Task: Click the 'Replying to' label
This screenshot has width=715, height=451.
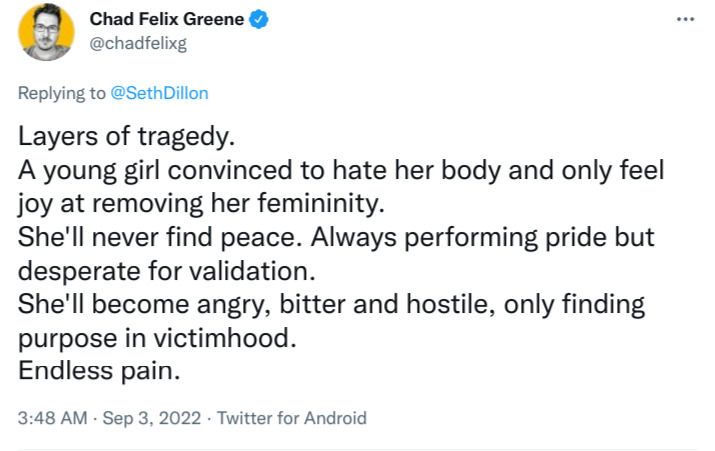Action: coord(61,93)
